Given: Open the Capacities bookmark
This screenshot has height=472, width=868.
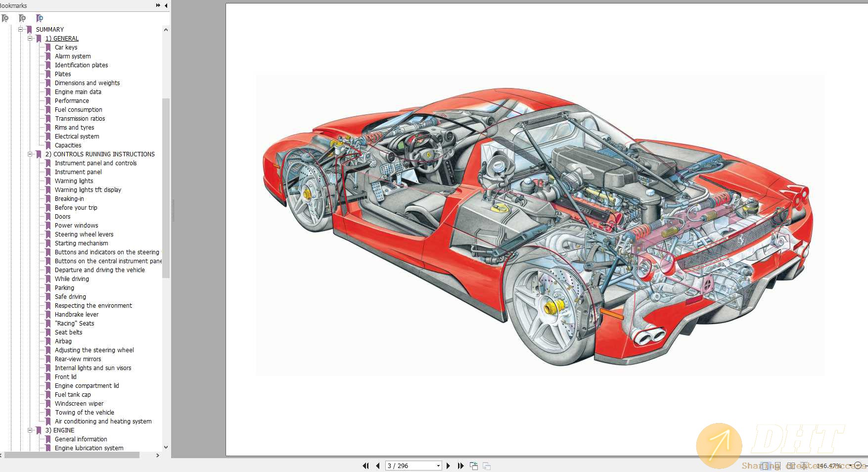Looking at the screenshot, I should pos(68,145).
